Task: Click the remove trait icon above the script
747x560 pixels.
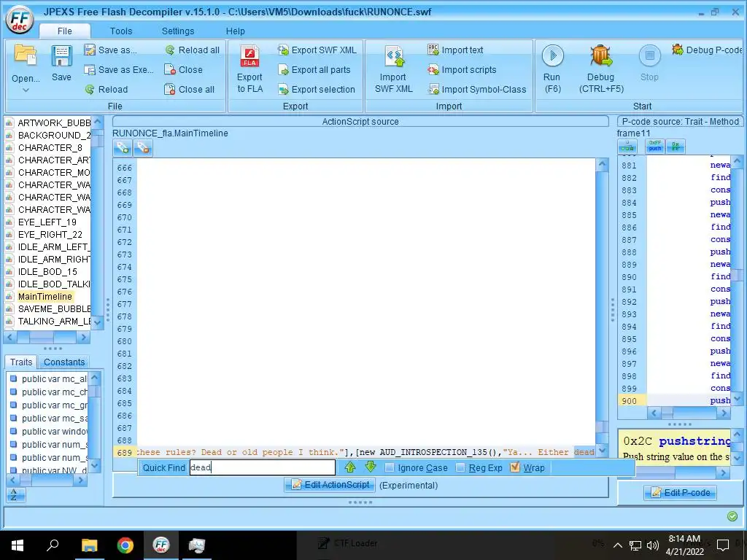Action: pos(142,148)
